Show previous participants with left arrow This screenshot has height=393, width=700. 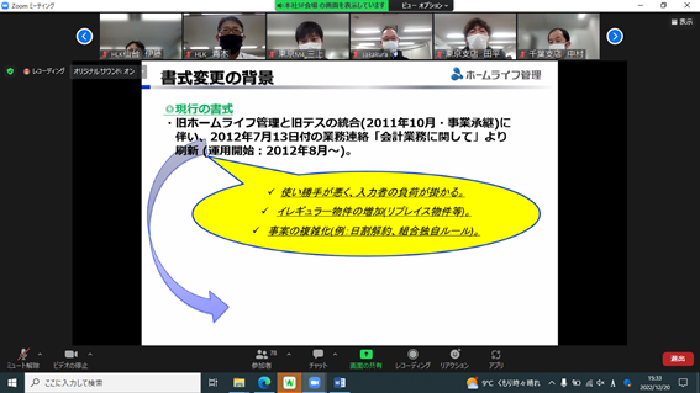point(84,36)
